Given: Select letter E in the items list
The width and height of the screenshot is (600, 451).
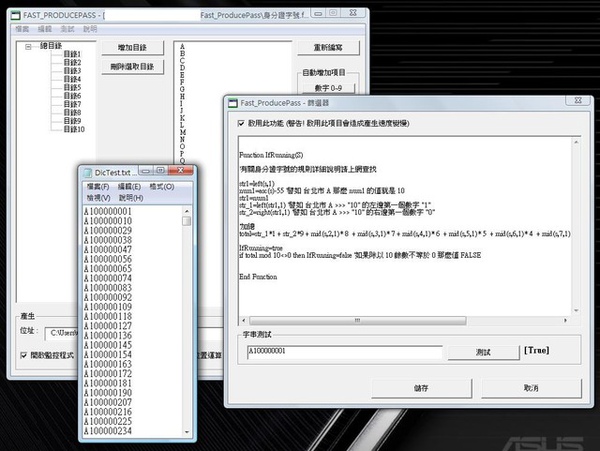Looking at the screenshot, I should (182, 75).
